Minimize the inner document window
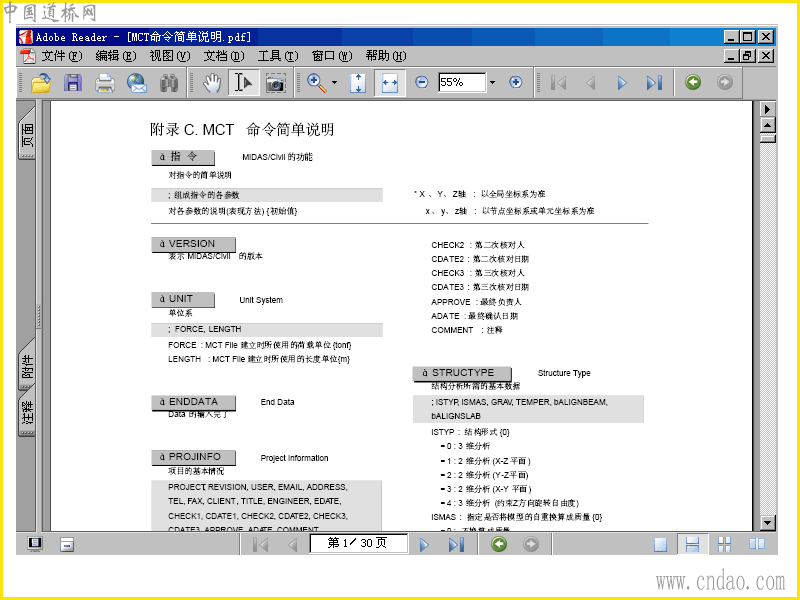Screen dimensions: 800x600 click(732, 56)
